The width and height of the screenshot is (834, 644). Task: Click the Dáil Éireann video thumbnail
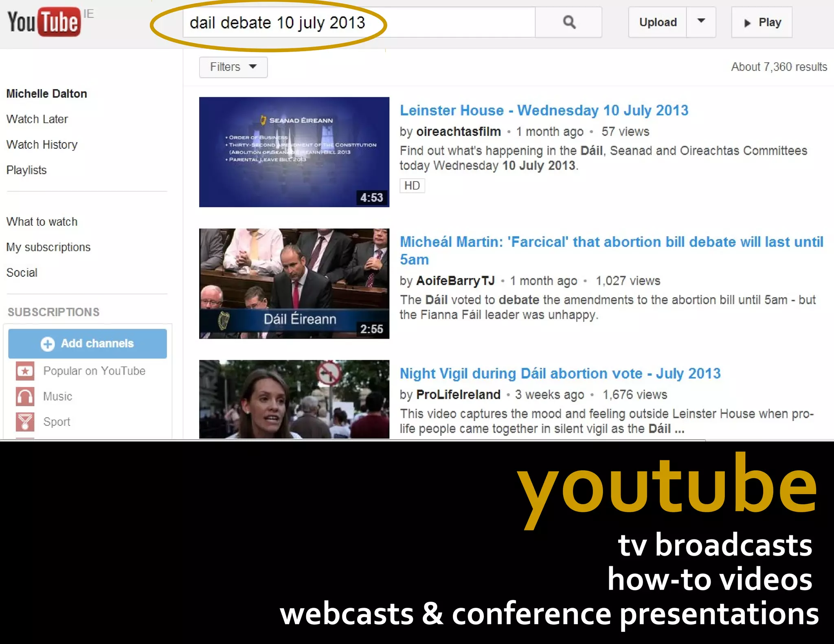pyautogui.click(x=294, y=283)
